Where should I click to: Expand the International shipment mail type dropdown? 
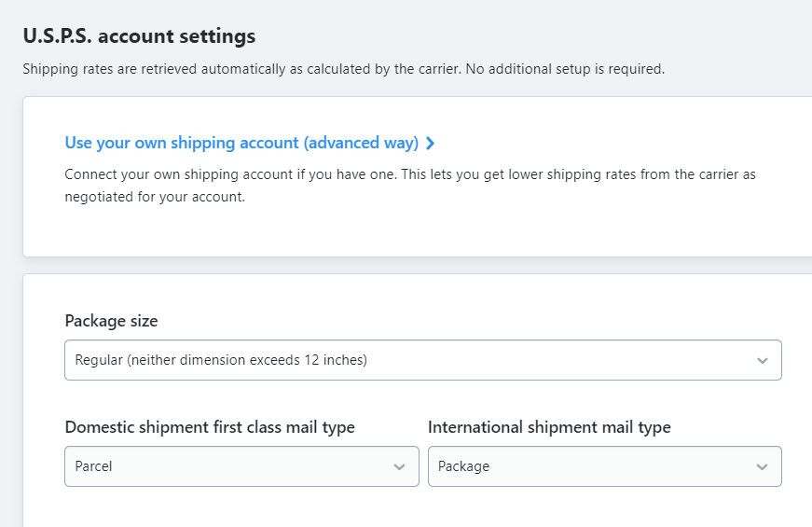pyautogui.click(x=604, y=466)
